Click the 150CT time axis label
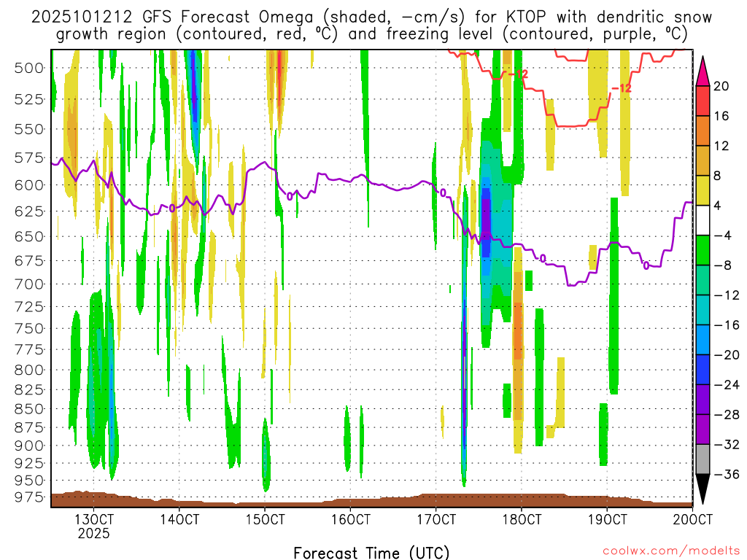 pyautogui.click(x=265, y=518)
